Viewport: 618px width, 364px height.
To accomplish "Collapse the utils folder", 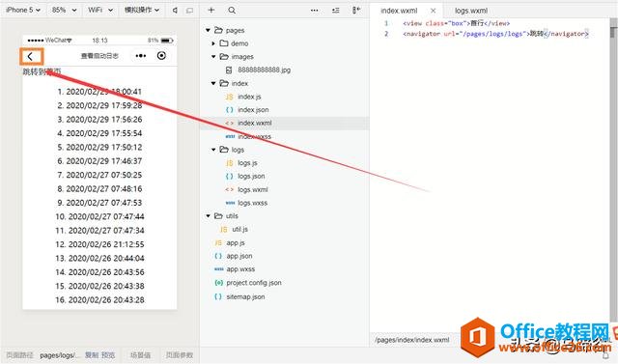I will coord(209,216).
